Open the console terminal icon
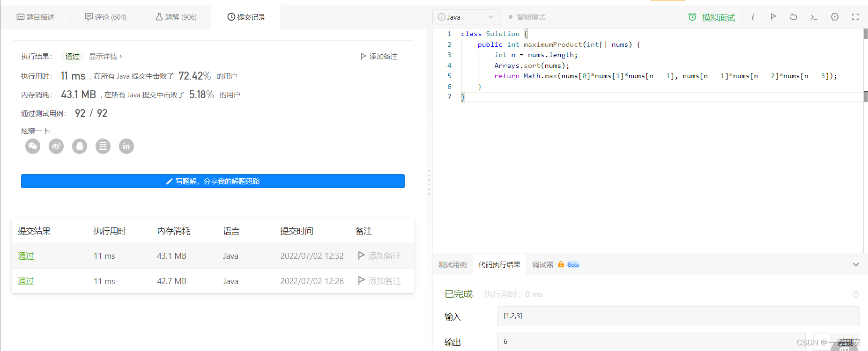Viewport: 868px width, 351px height. coord(814,17)
